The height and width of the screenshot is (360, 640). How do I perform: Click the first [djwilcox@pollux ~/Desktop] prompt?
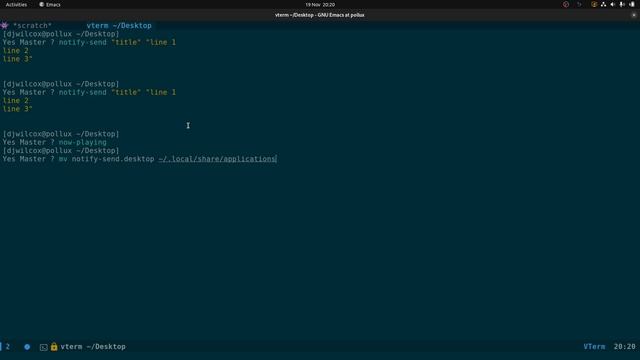tap(61, 34)
